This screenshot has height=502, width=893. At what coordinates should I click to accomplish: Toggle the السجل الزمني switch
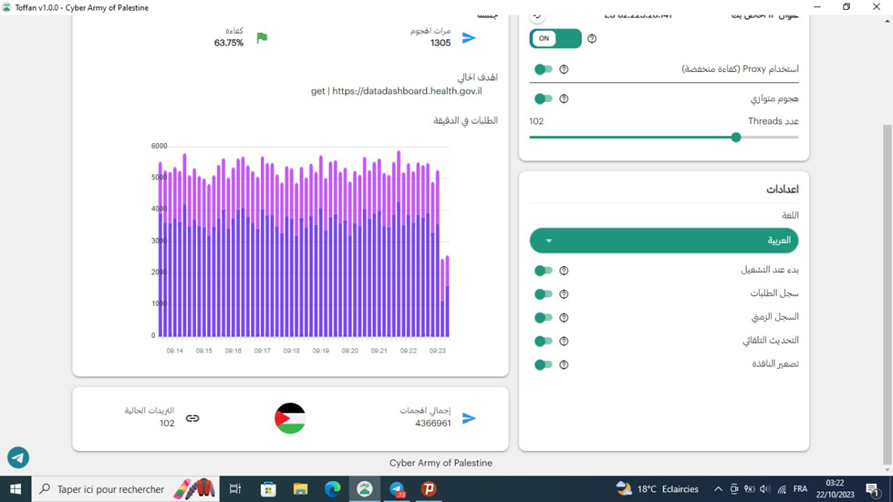point(543,318)
